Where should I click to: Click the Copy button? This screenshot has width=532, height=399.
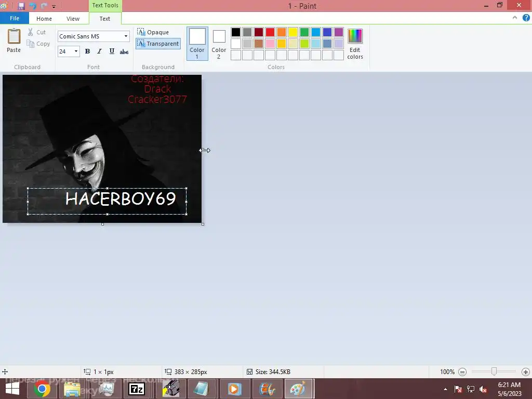tap(38, 44)
